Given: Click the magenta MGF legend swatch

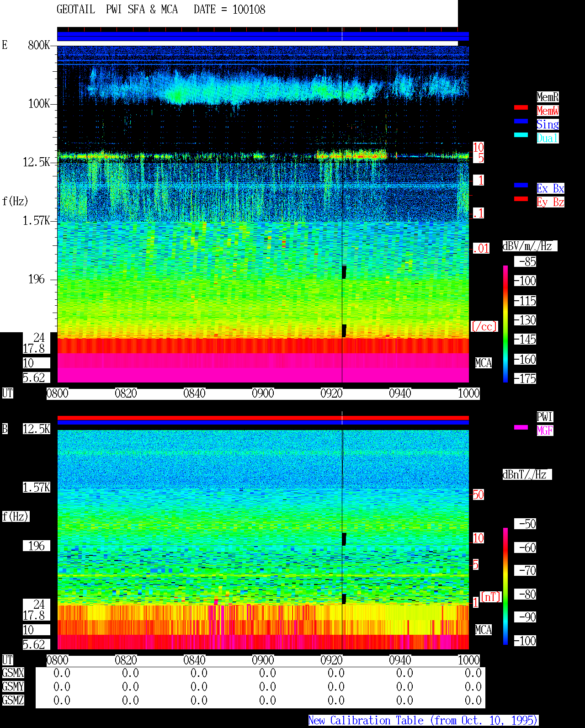Looking at the screenshot, I should point(521,427).
